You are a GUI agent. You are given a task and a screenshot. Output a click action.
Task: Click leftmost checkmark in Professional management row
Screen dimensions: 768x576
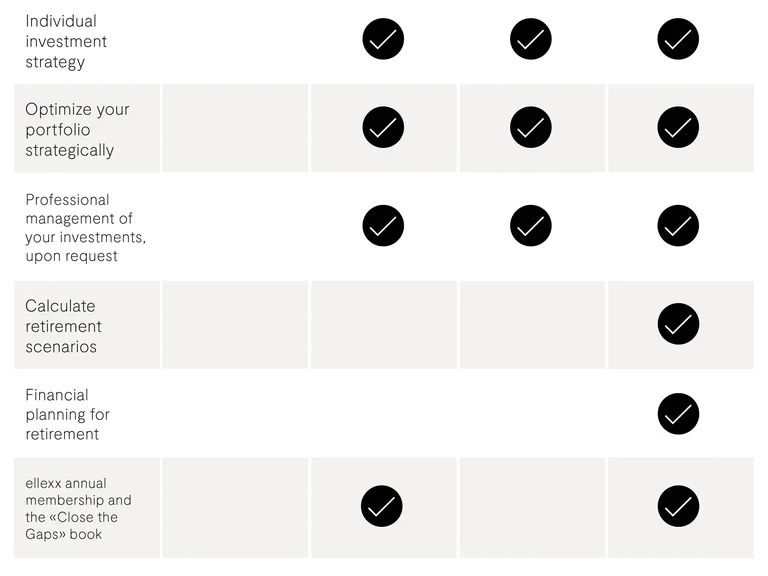click(383, 226)
